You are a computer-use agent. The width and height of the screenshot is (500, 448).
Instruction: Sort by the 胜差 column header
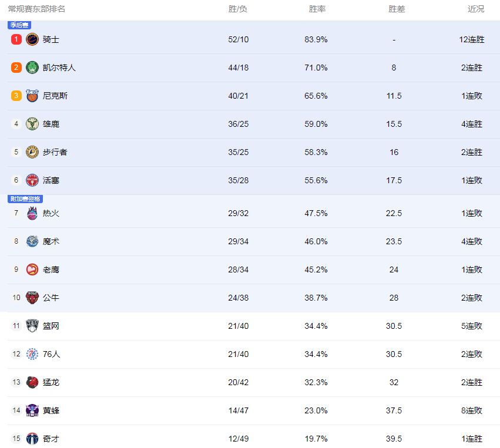coord(397,9)
